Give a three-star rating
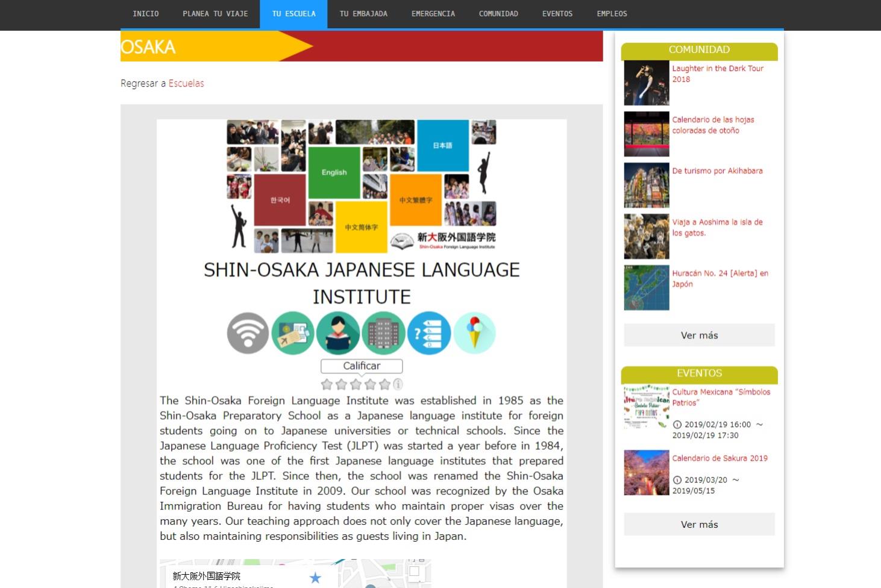 (356, 384)
